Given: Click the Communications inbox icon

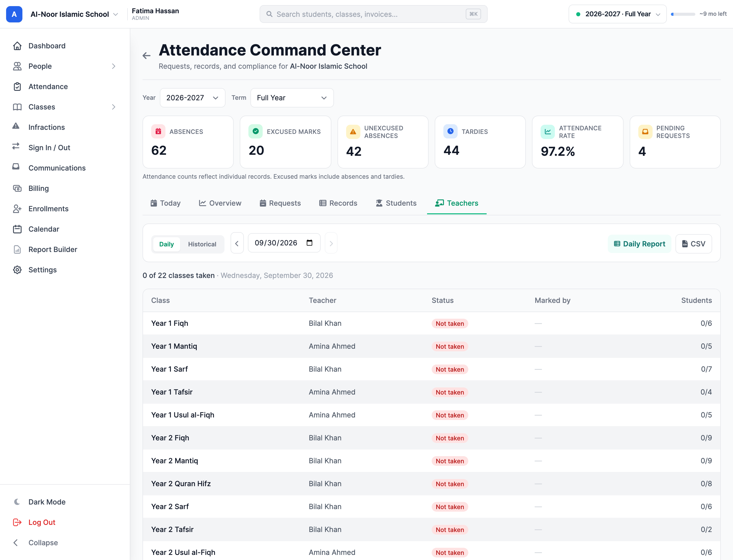Looking at the screenshot, I should pos(16,167).
